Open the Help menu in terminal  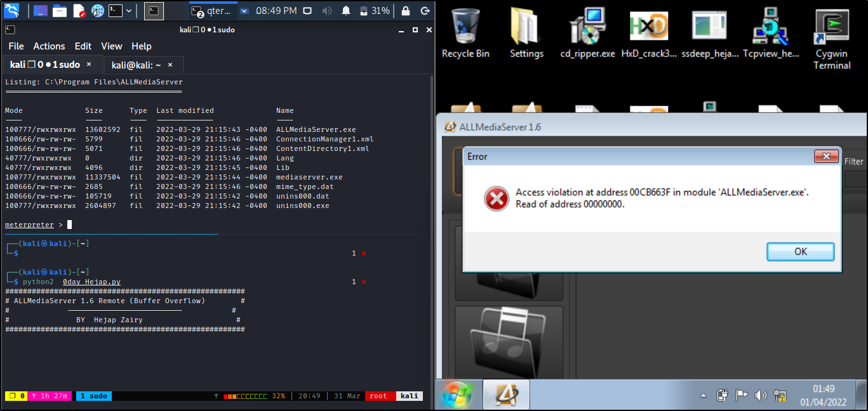pos(142,46)
